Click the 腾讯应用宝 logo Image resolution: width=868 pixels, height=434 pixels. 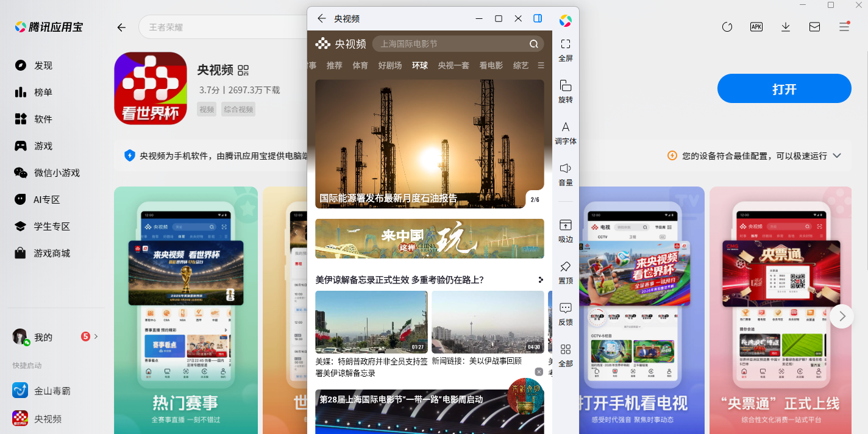click(x=49, y=27)
